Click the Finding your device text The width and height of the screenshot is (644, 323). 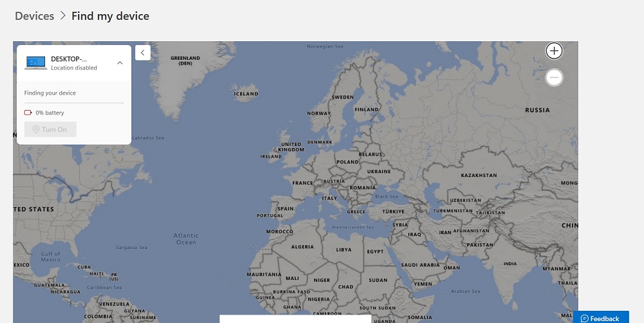pos(50,93)
